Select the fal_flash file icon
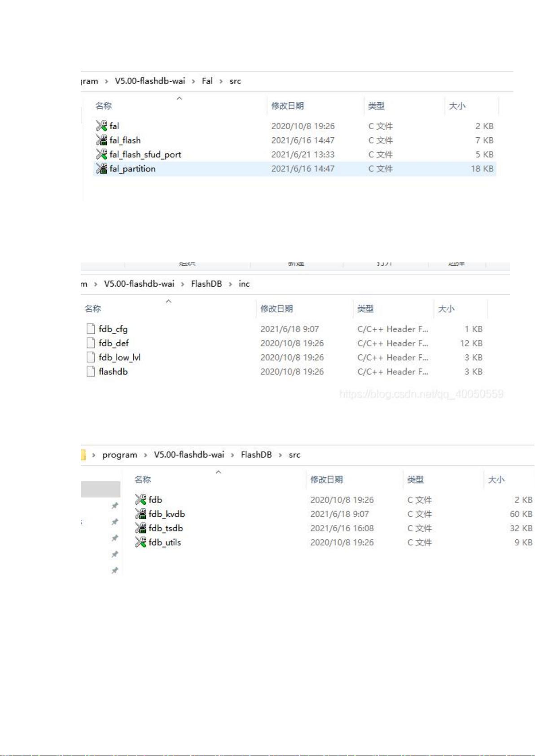Viewport: 535px width, 756px height. (x=101, y=140)
